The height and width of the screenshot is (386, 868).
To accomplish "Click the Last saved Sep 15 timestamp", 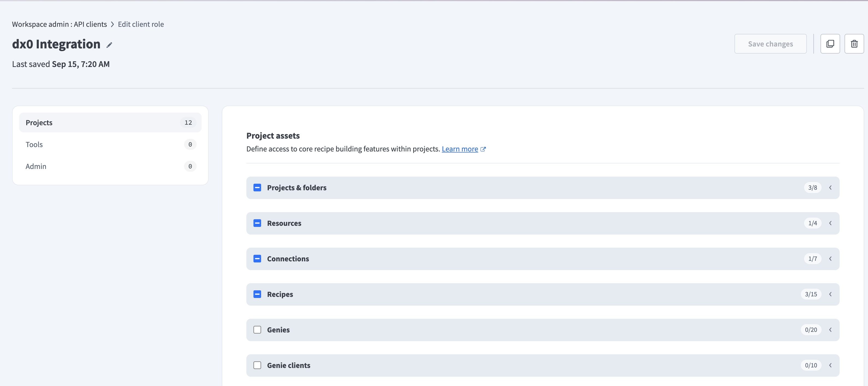I will point(61,64).
